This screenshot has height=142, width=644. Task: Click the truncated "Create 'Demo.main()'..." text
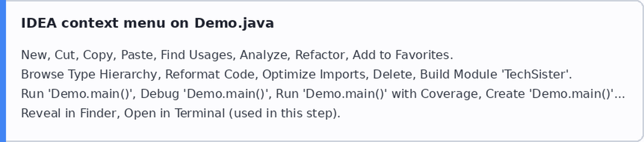click(555, 94)
